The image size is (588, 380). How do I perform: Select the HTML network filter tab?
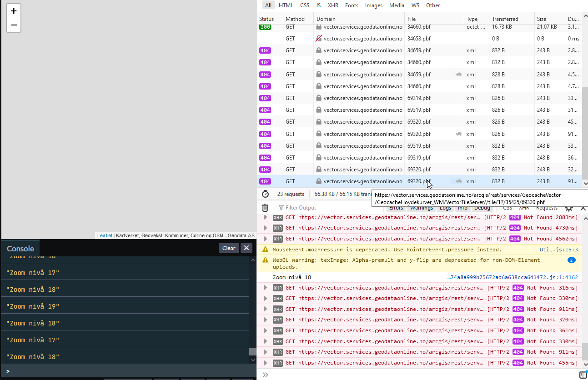(x=286, y=5)
